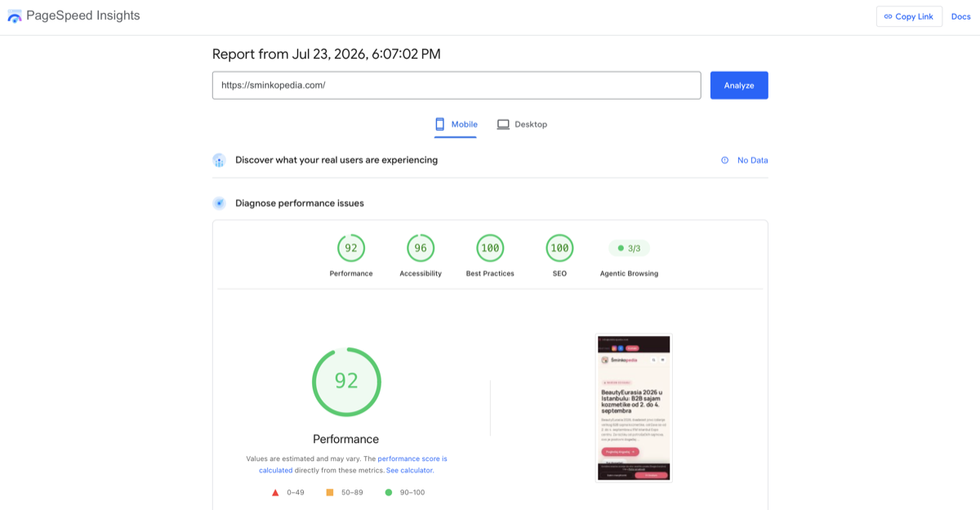This screenshot has height=510, width=980.
Task: Jump to the SEO score gauge 100
Action: click(559, 248)
